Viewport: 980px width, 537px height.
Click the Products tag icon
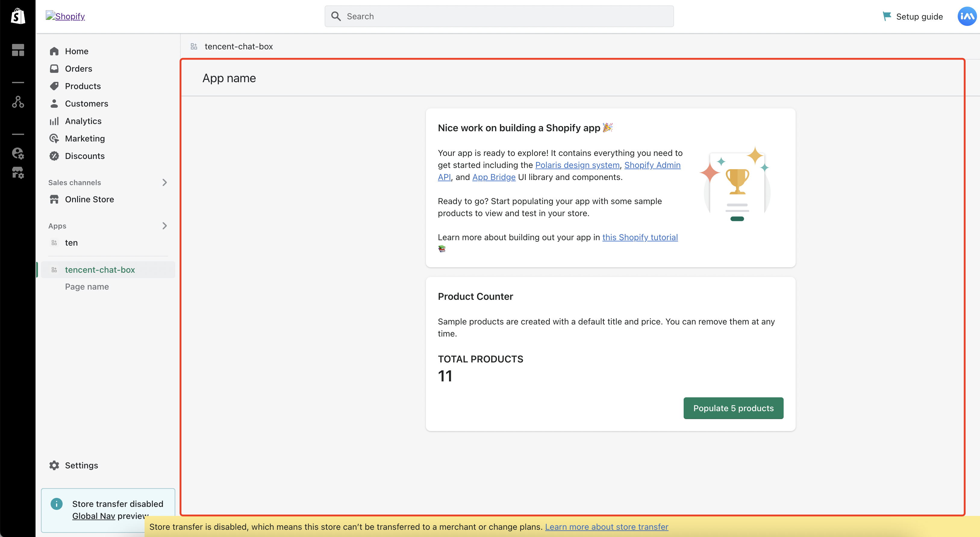pos(54,86)
